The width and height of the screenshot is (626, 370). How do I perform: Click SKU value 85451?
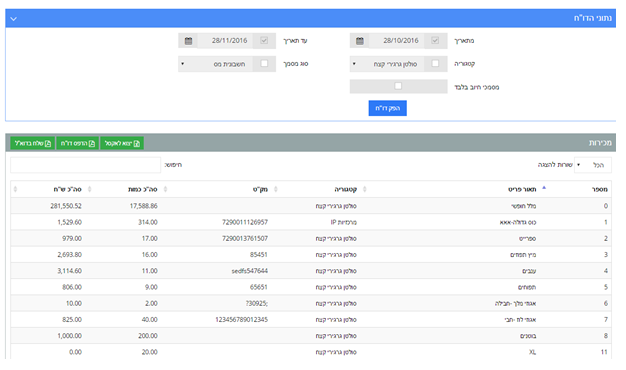tap(258, 255)
